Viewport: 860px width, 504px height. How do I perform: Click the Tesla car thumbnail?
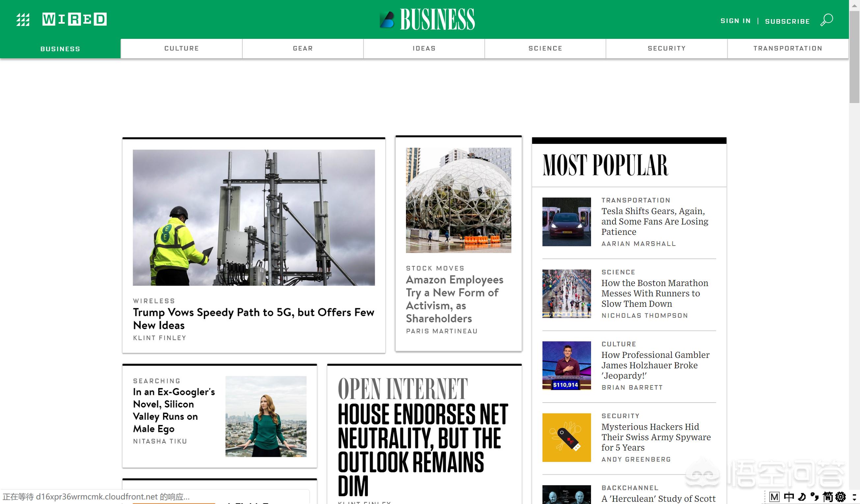[x=567, y=222]
